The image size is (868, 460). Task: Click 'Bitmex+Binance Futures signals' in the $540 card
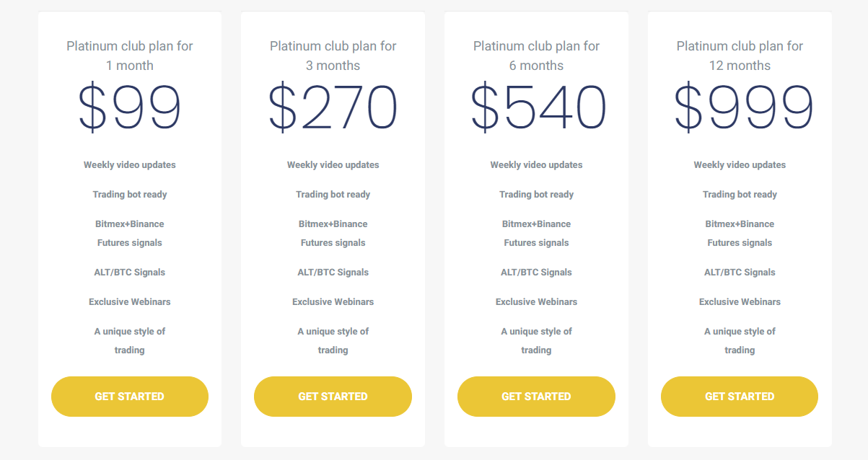point(536,233)
